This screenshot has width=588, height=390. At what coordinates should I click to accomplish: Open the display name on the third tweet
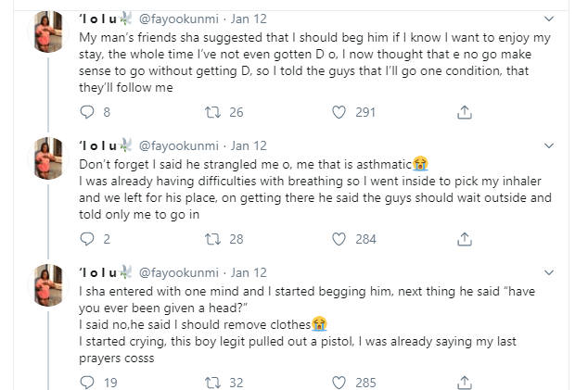click(106, 272)
